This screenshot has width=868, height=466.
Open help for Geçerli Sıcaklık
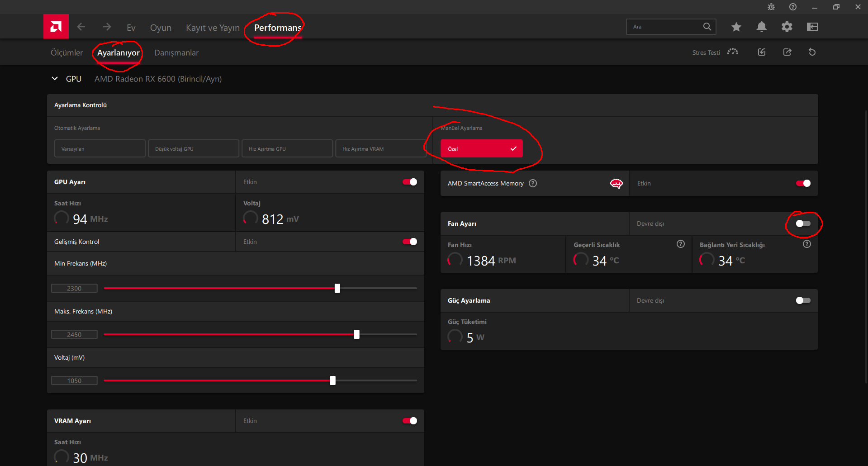pos(681,244)
